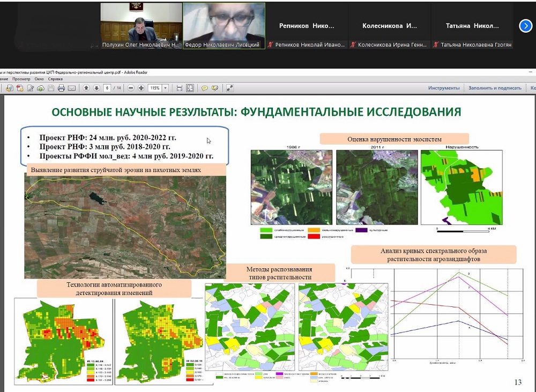Click the page number input field

tap(108, 88)
